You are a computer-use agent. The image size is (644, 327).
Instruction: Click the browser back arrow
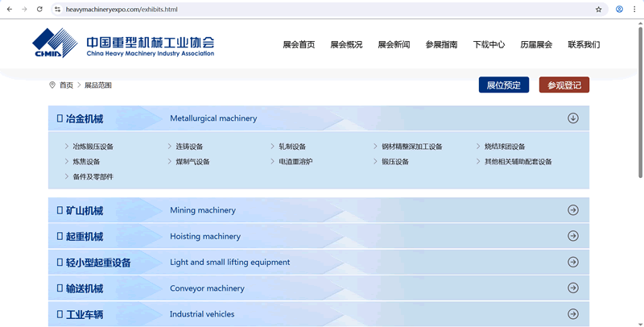pos(9,10)
